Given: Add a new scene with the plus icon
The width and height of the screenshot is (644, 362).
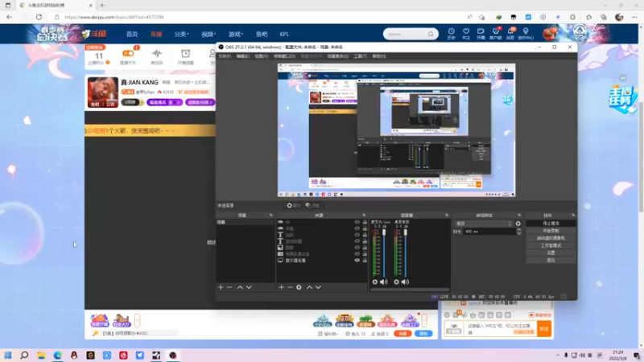Looking at the screenshot, I should pyautogui.click(x=221, y=287).
